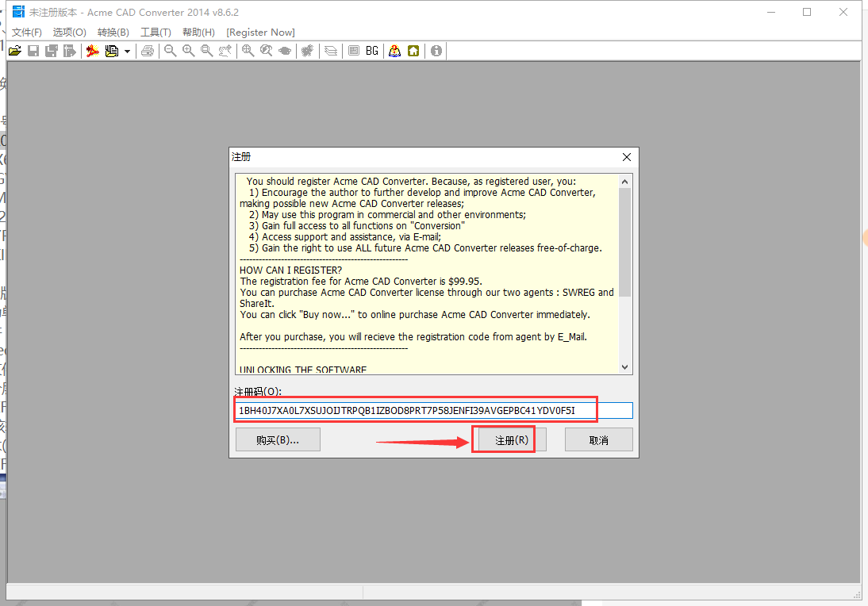Image resolution: width=868 pixels, height=606 pixels.
Task: Expand the batch convert dropdown arrow
Action: point(127,51)
